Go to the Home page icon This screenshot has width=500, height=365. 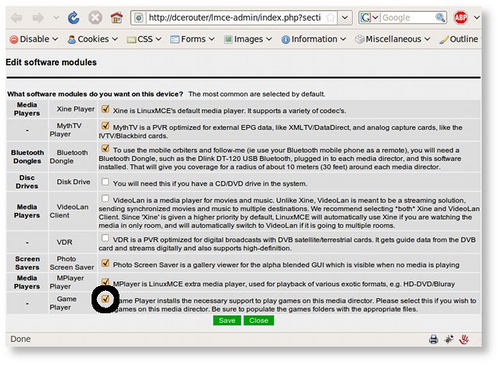tap(116, 17)
